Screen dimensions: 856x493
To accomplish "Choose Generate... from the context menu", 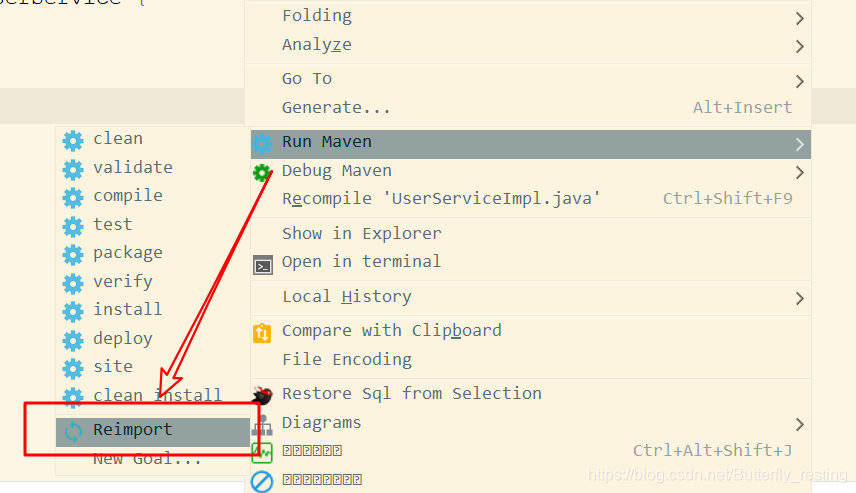I will tap(528, 108).
